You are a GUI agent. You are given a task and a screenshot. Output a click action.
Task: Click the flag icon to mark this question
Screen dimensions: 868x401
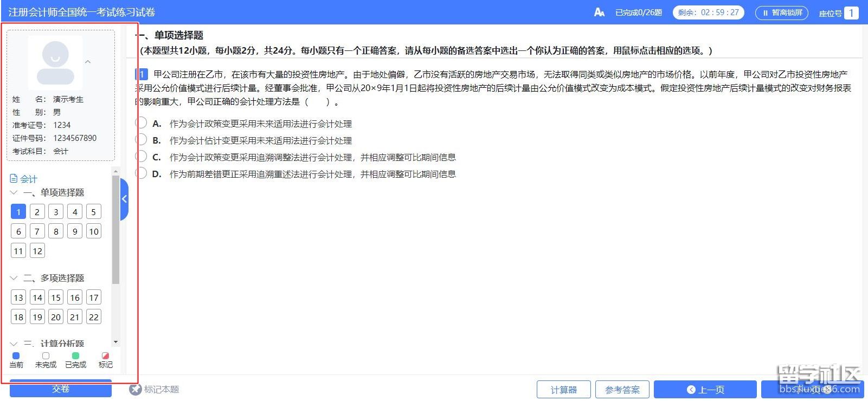click(135, 390)
